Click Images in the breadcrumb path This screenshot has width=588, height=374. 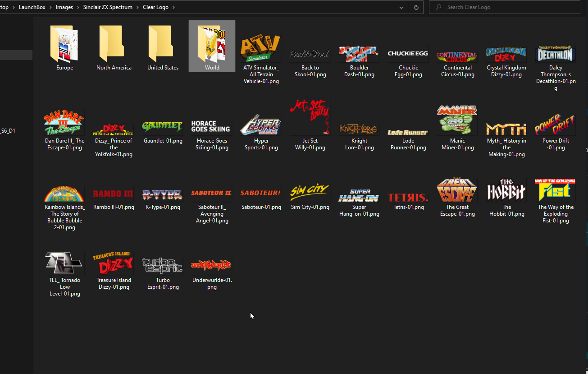coord(64,7)
